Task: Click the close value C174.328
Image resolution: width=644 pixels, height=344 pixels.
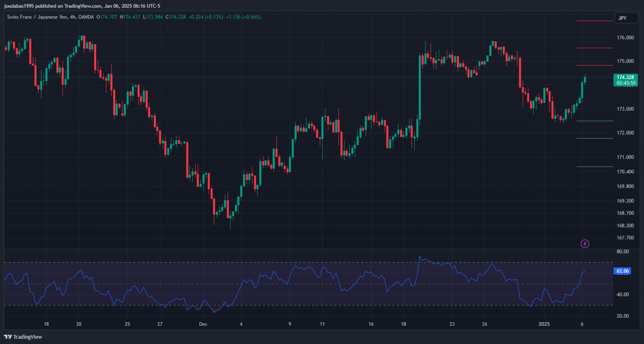Action: pos(175,17)
